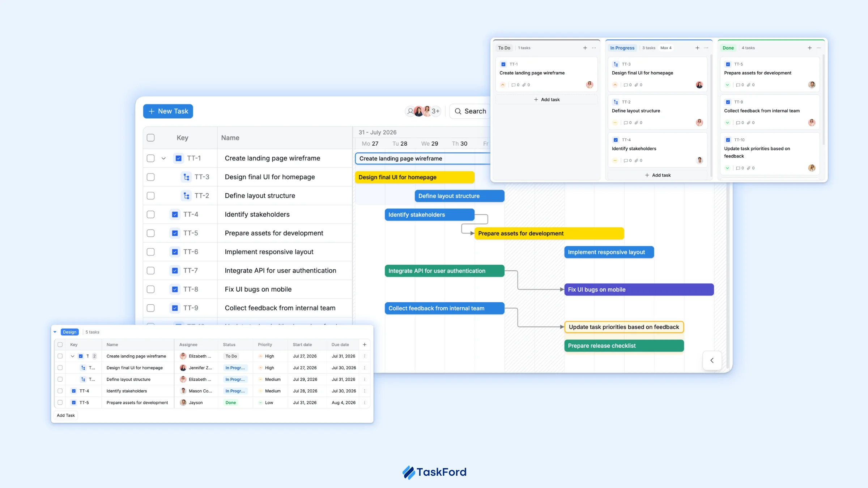Open In Progress status for Design final UI row
Screen dimensions: 868x488
pos(235,368)
